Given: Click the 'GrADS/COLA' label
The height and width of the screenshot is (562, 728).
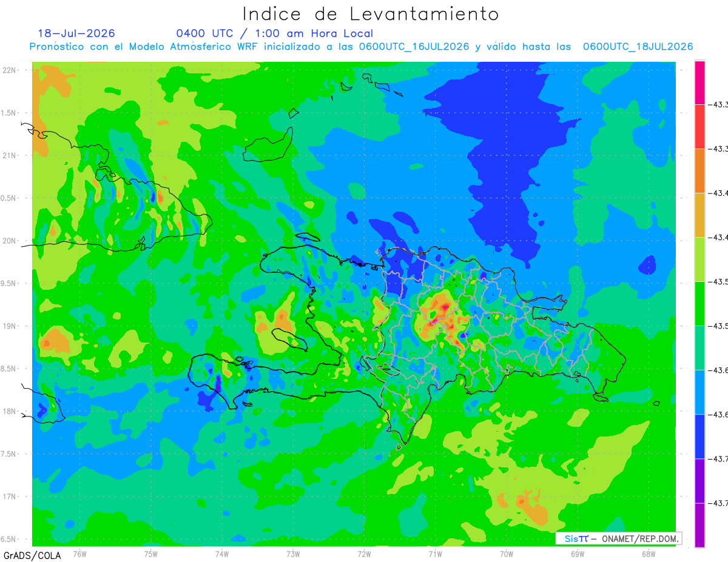Looking at the screenshot, I should pos(32,555).
